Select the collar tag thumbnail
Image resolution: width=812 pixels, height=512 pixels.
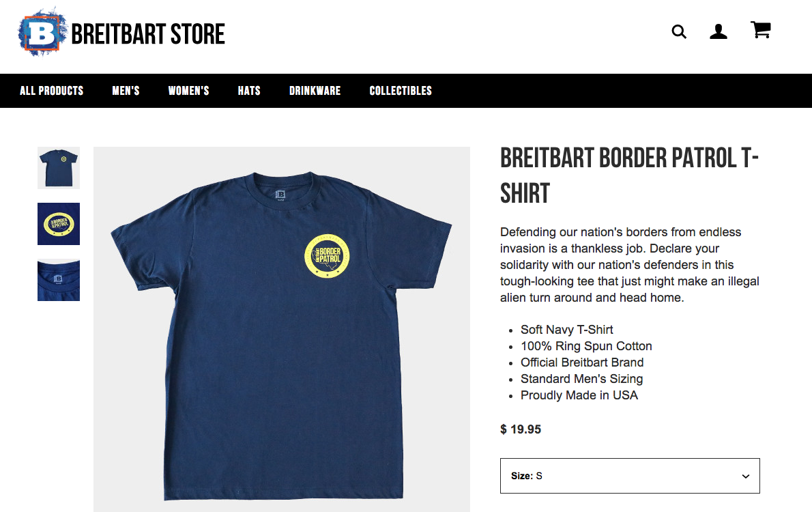click(59, 280)
